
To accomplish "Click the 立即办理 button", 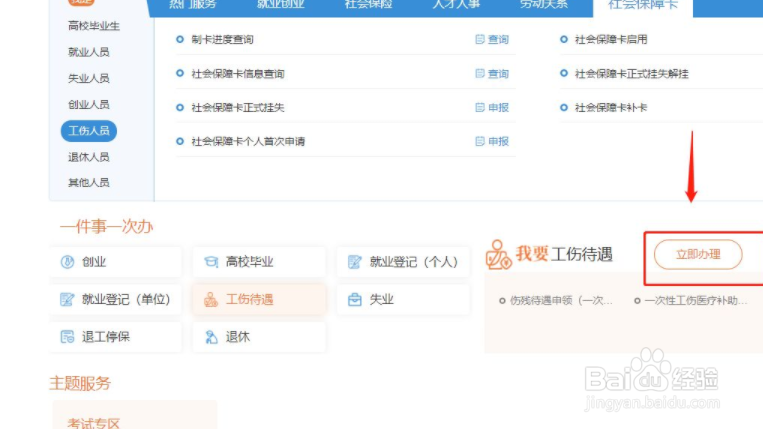I will (x=698, y=254).
